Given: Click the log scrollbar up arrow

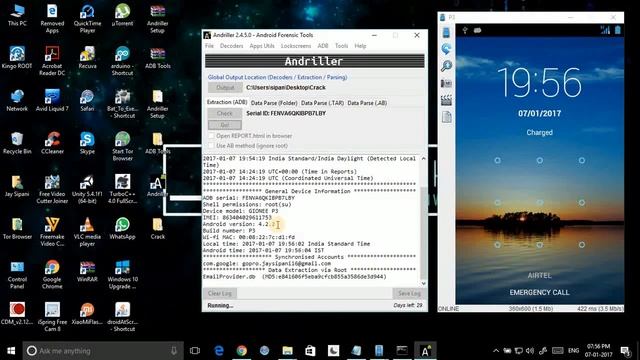Looking at the screenshot, I should [423, 158].
